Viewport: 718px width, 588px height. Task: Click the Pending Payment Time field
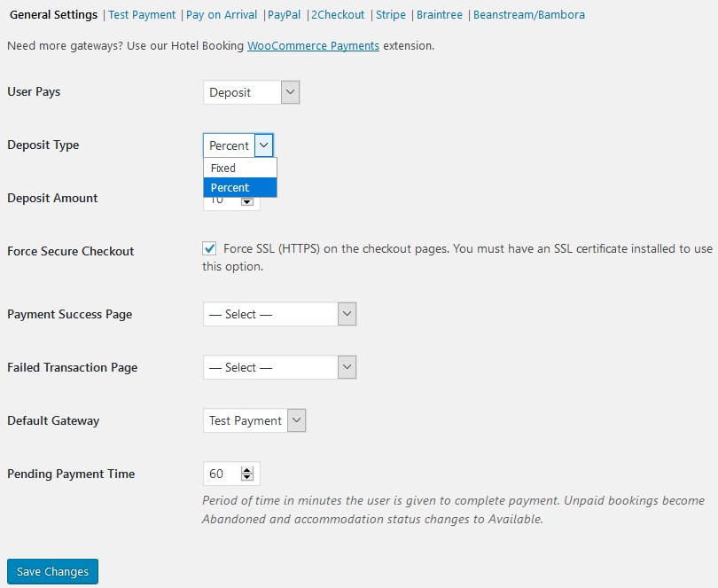231,474
